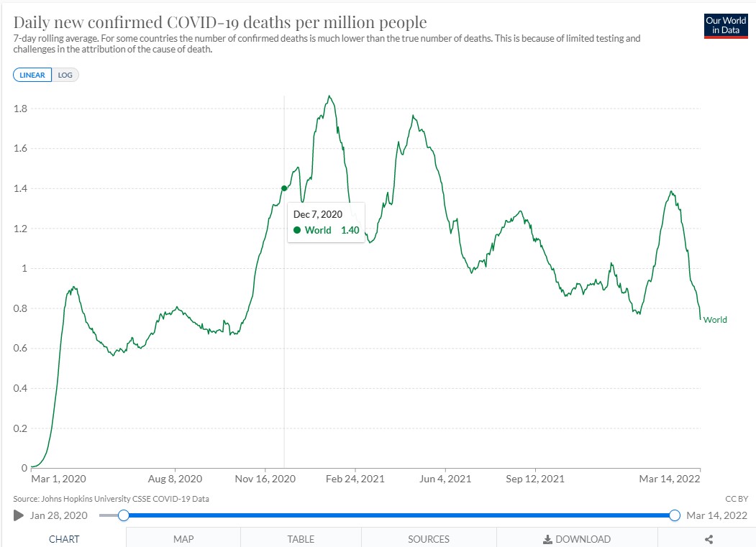Switch to LOG scale
Screen dimensions: 756x547
tap(65, 75)
